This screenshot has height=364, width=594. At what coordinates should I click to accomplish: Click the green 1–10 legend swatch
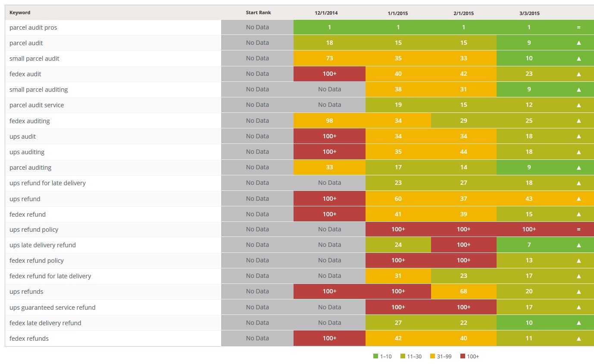[x=375, y=356]
